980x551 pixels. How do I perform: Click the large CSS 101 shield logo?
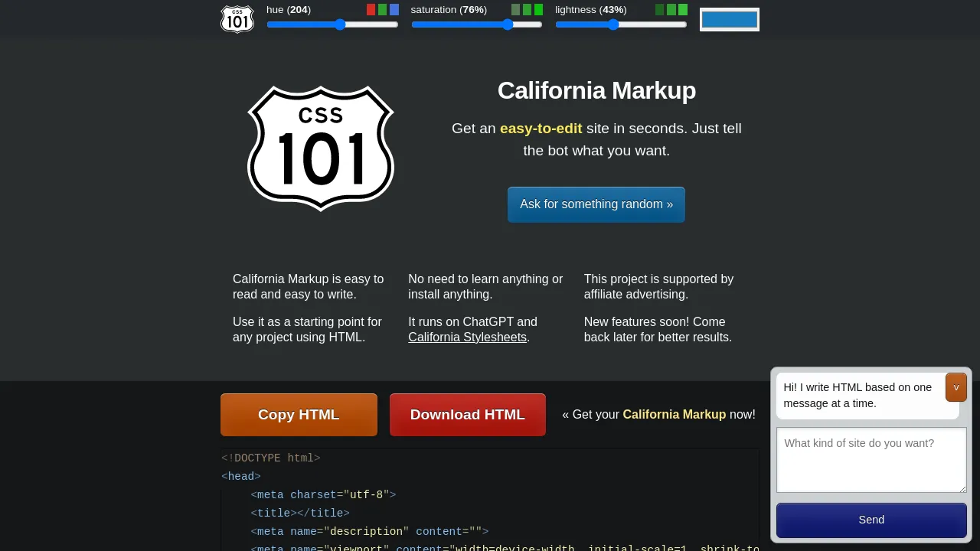point(321,148)
